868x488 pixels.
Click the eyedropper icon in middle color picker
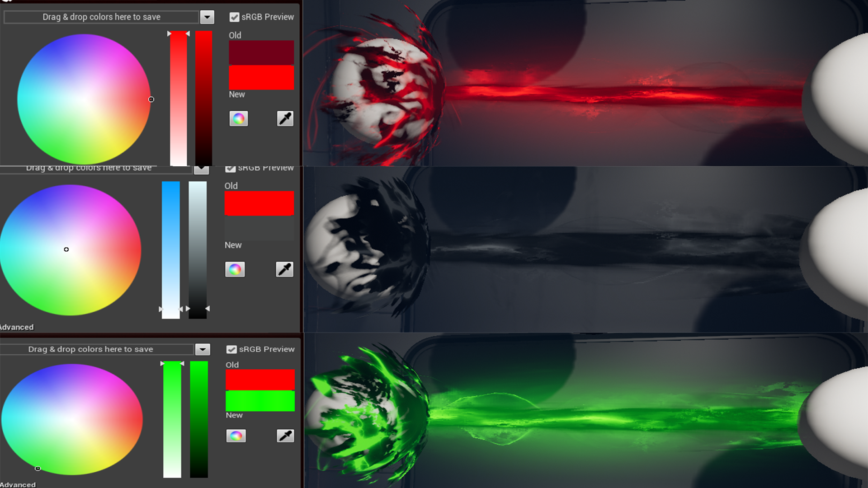tap(285, 269)
